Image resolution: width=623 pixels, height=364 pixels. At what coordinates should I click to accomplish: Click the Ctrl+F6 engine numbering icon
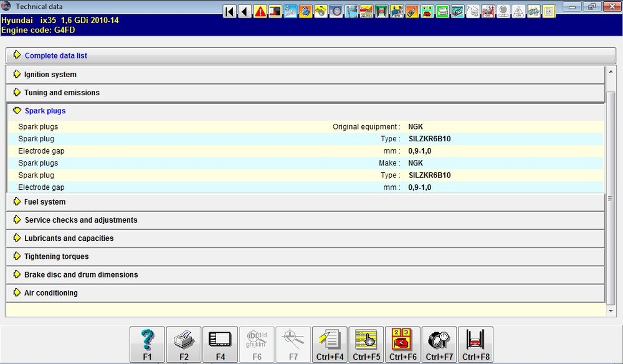(403, 345)
